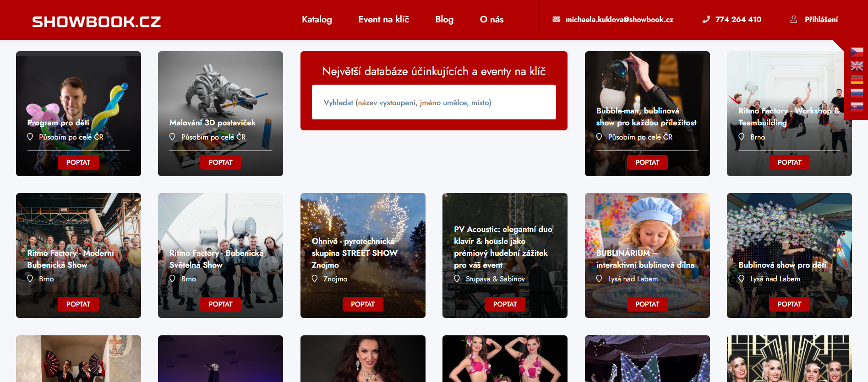This screenshot has height=382, width=868.
Task: Click POPTAT on Bubenická Světelná Show card
Action: point(220,304)
